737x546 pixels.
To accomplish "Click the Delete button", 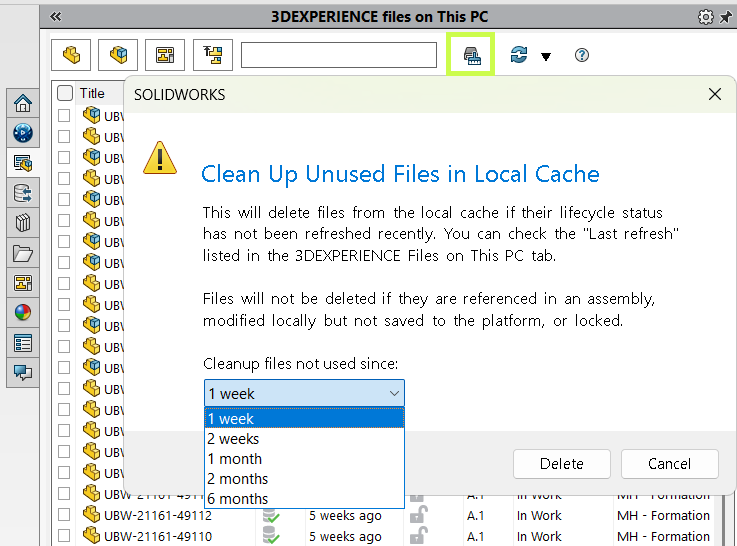I will (562, 464).
